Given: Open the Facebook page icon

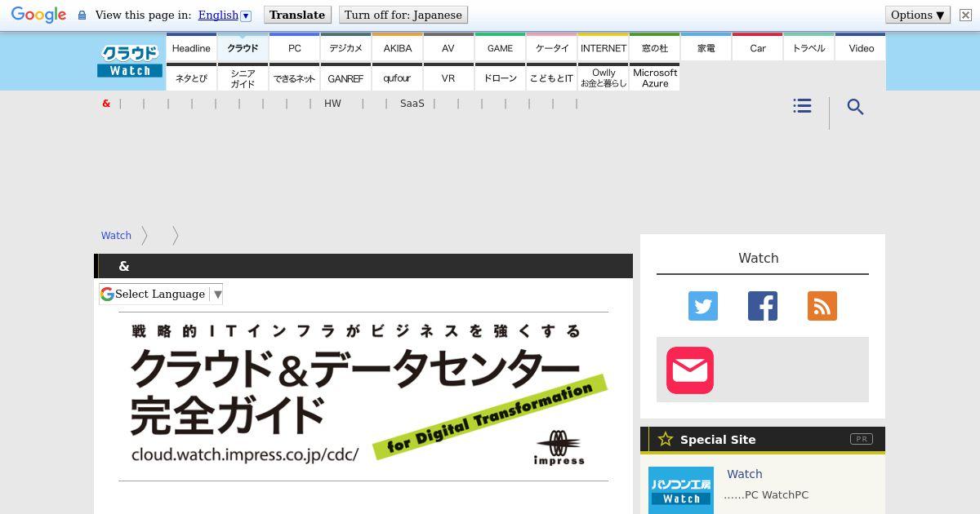Looking at the screenshot, I should [763, 306].
